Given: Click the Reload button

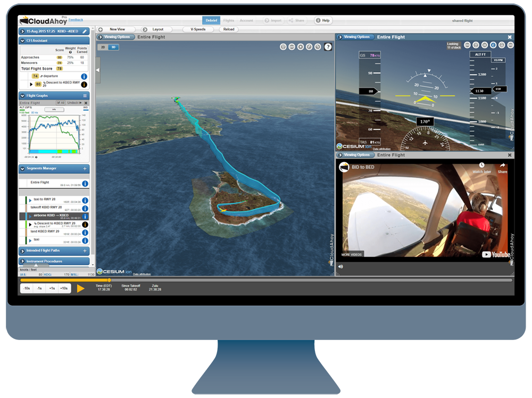Looking at the screenshot, I should [229, 29].
